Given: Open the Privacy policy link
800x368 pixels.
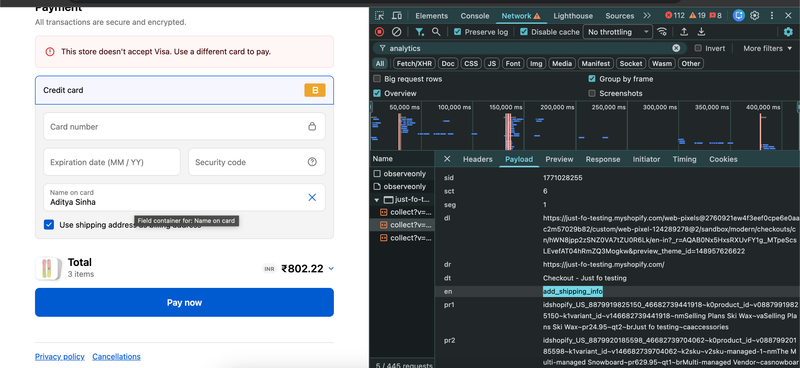Looking at the screenshot, I should [x=60, y=357].
